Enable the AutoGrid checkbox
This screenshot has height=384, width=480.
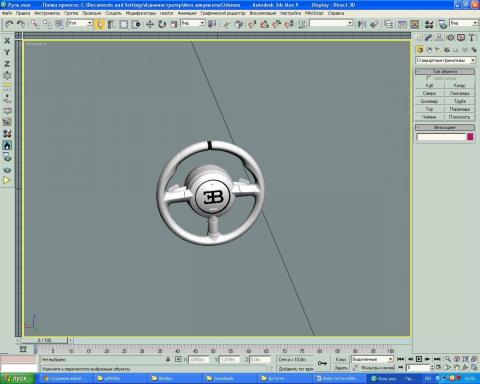[x=429, y=78]
